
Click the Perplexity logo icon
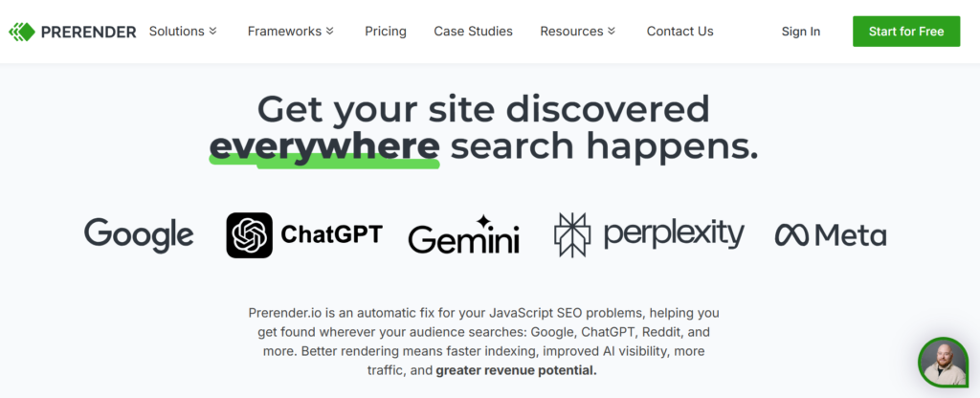click(574, 235)
